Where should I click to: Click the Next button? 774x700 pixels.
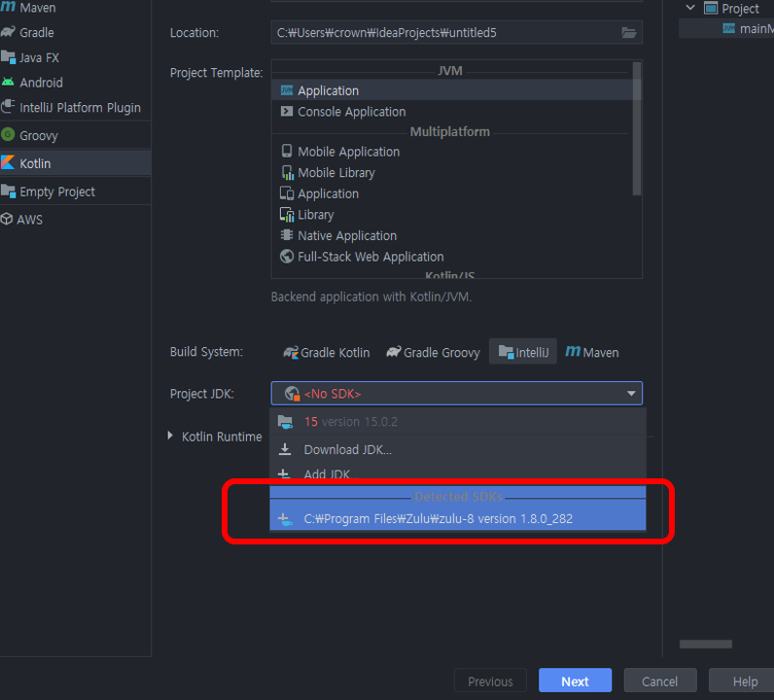click(x=575, y=682)
